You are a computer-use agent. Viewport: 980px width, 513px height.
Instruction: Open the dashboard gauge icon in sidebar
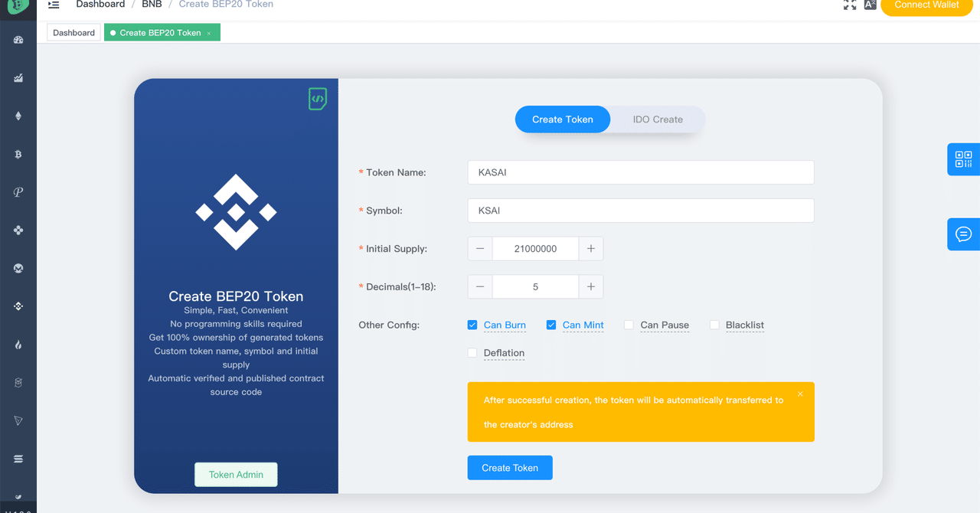click(x=18, y=39)
